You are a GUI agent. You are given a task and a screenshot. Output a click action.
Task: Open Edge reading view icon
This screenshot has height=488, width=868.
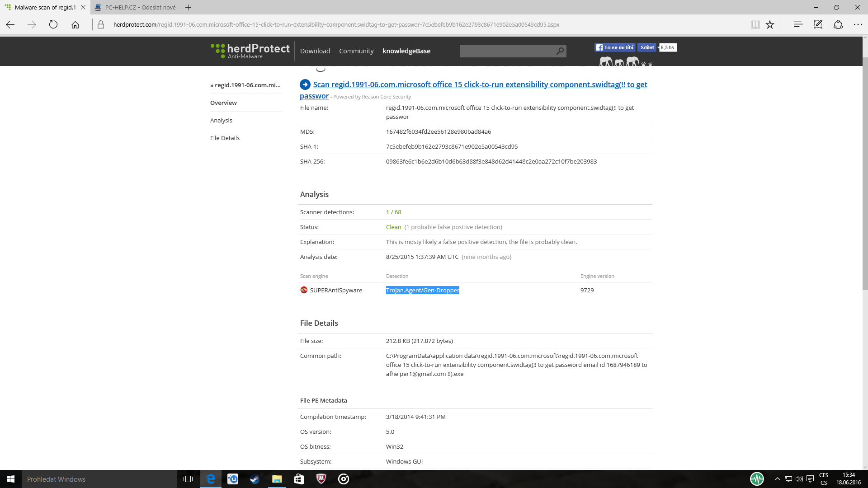point(755,24)
